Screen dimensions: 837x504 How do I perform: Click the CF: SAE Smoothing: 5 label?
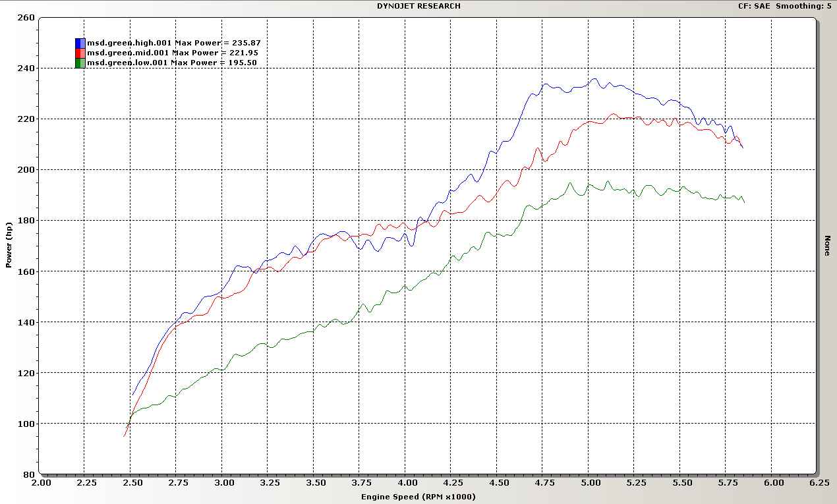786,6
